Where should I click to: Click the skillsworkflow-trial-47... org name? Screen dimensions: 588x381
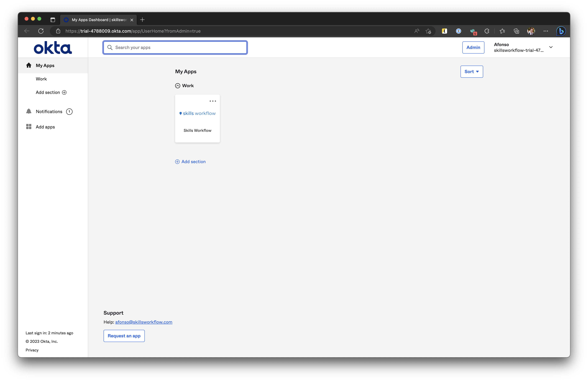(x=519, y=50)
